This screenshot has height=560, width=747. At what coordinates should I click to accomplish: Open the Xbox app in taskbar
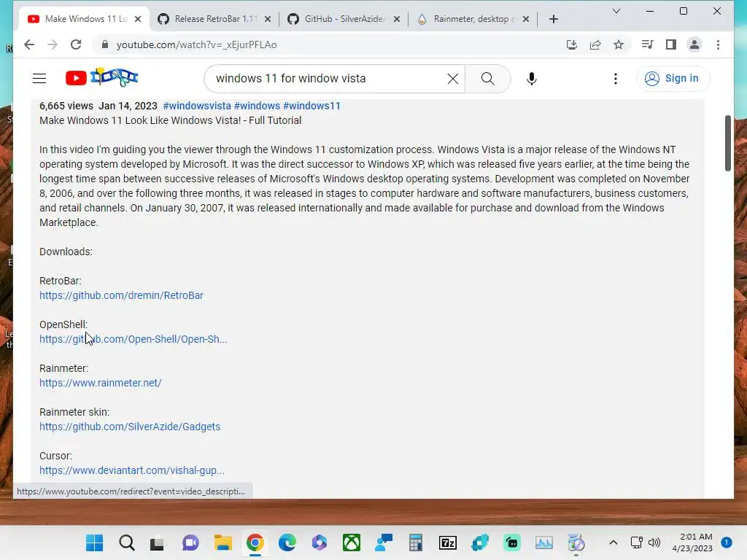pos(351,542)
